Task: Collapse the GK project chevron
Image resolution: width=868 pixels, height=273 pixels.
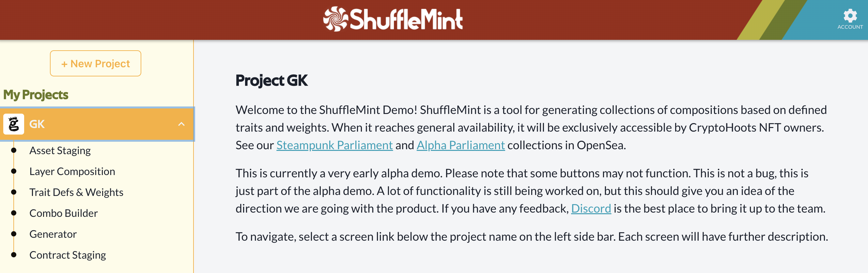Action: coord(181,124)
